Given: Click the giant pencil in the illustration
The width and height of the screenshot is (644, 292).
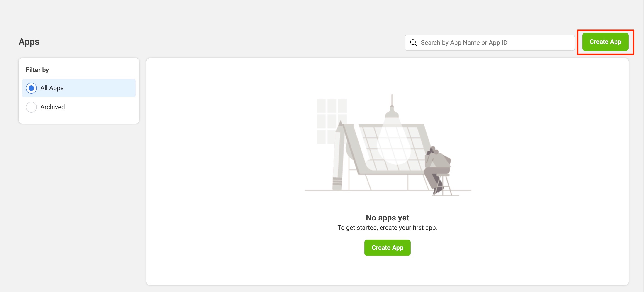Looking at the screenshot, I should pos(339,155).
